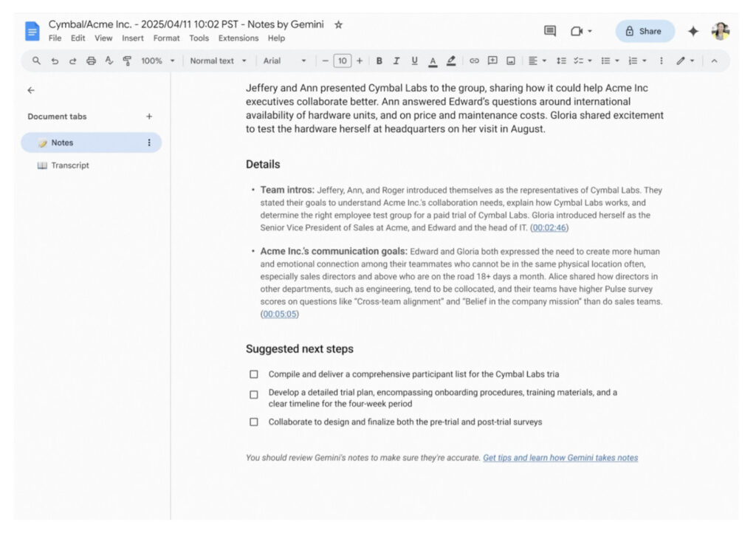The width and height of the screenshot is (756, 553).
Task: Open the Extensions menu
Action: pos(238,38)
